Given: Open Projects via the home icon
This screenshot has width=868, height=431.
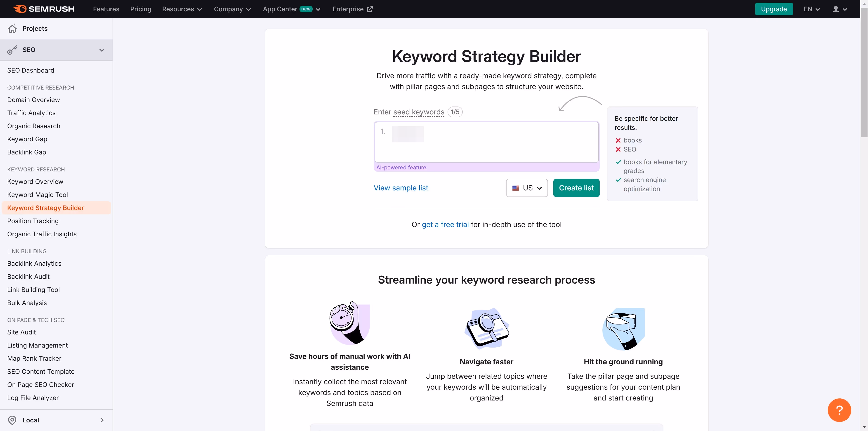Looking at the screenshot, I should (12, 29).
